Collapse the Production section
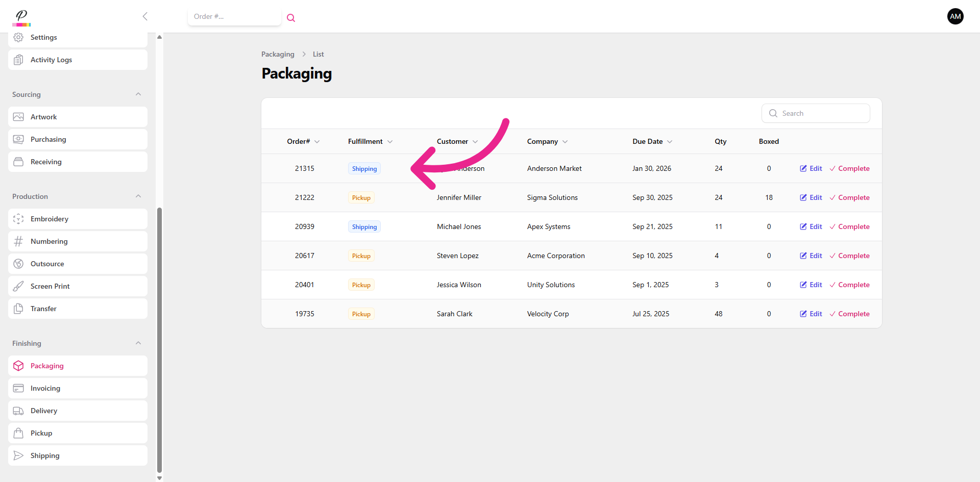Viewport: 980px width, 482px height. [138, 196]
